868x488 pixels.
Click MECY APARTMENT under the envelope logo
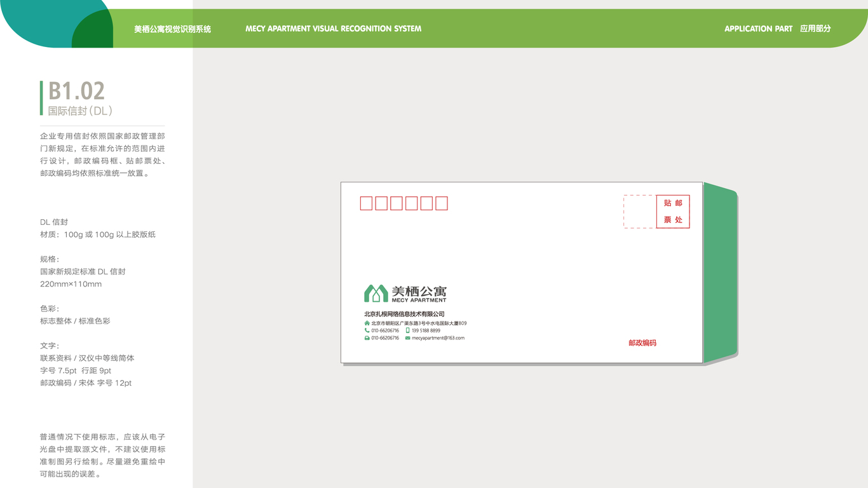tap(419, 300)
